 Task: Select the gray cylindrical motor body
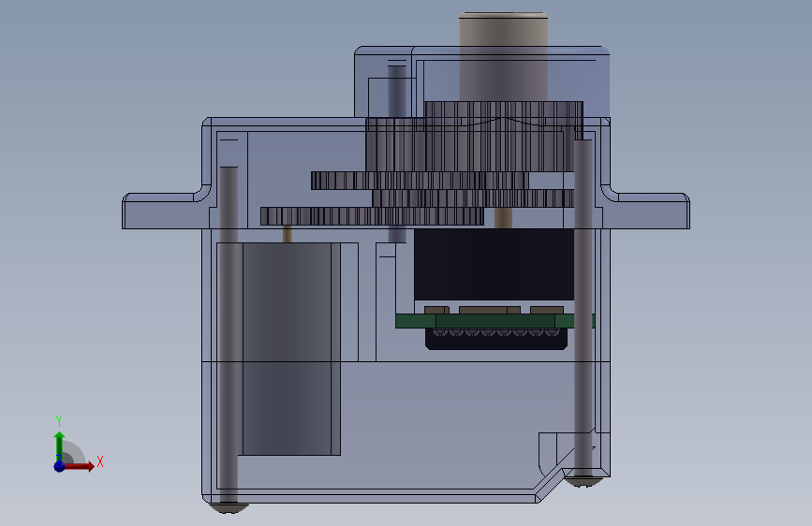288,349
